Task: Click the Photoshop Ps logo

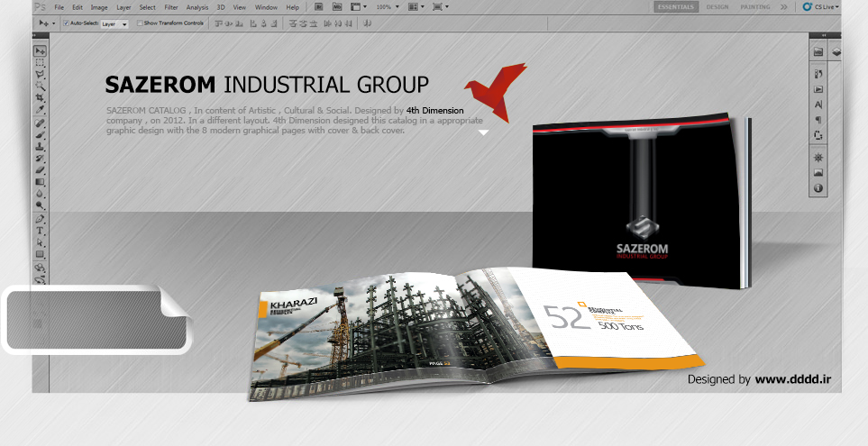Action: tap(40, 6)
